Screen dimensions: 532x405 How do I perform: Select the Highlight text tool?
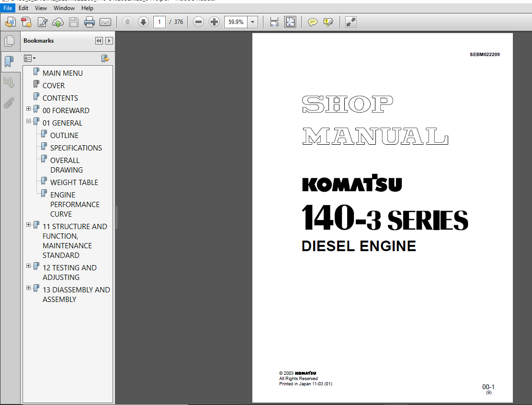click(328, 22)
